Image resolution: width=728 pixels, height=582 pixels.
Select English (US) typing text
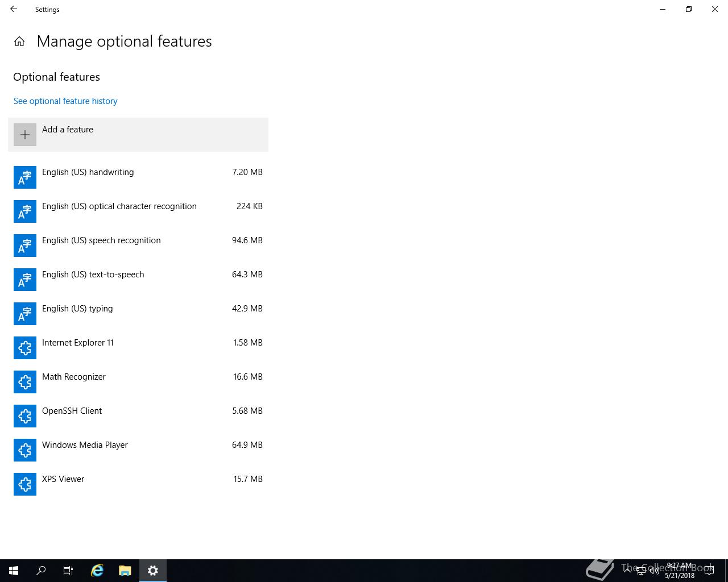[x=77, y=309]
